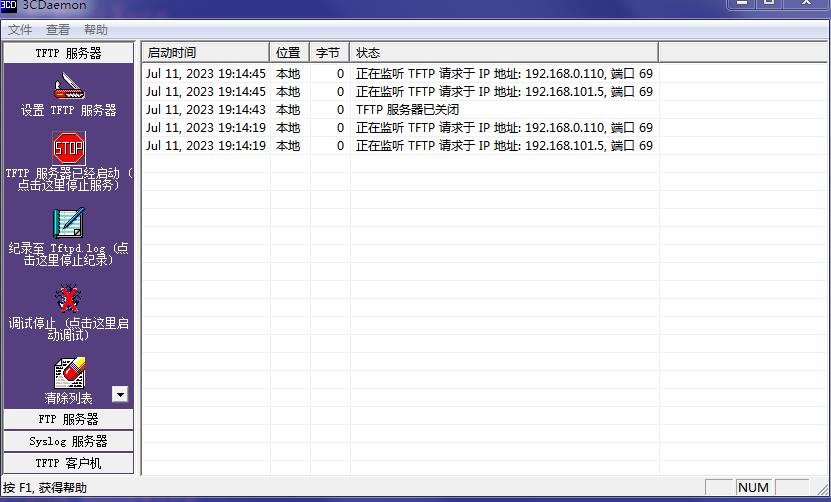The image size is (831, 502).
Task: Click the 设置 TFTP 服务器 label
Action: (68, 110)
